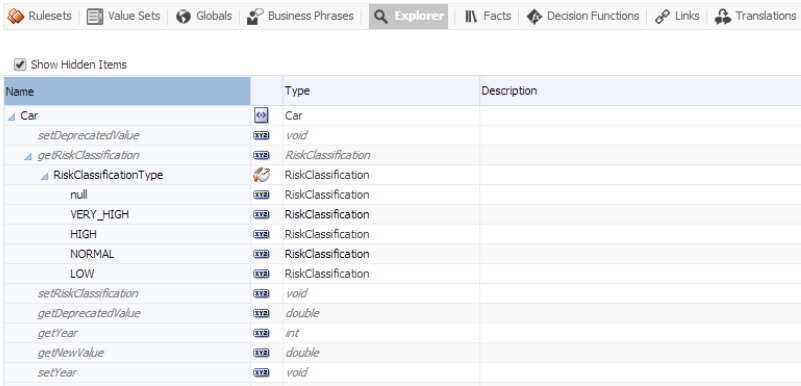
Task: Click the RiskClassificationType value set icon
Action: (261, 175)
